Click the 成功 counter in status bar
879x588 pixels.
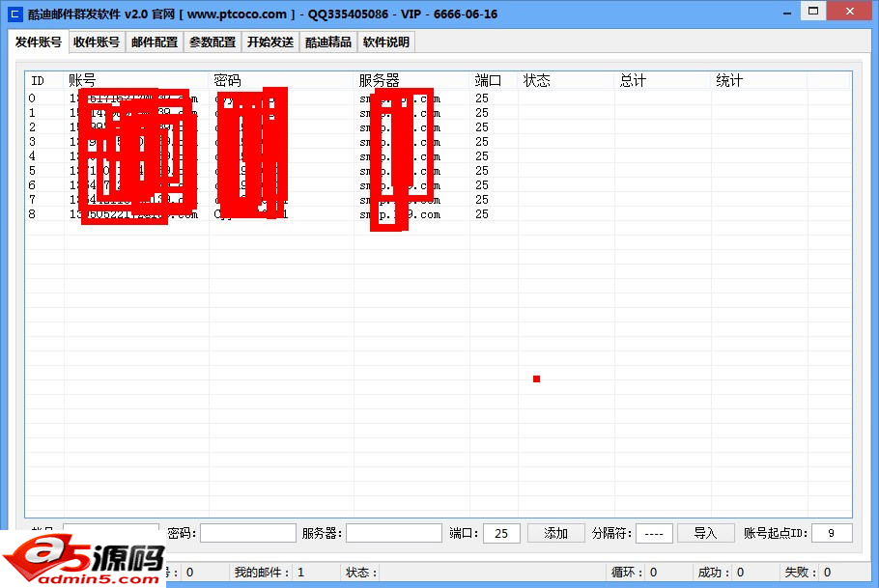(x=721, y=573)
